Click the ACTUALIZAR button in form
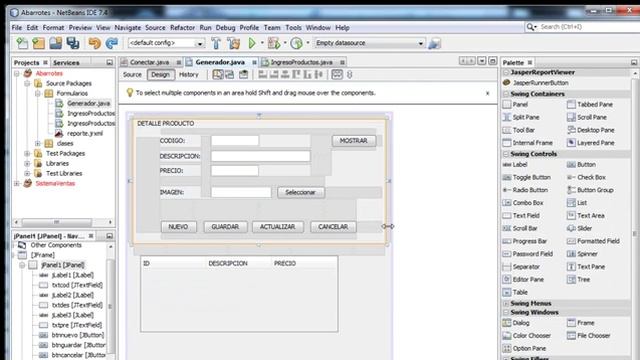Viewport: 640px width, 360px height. 278,227
